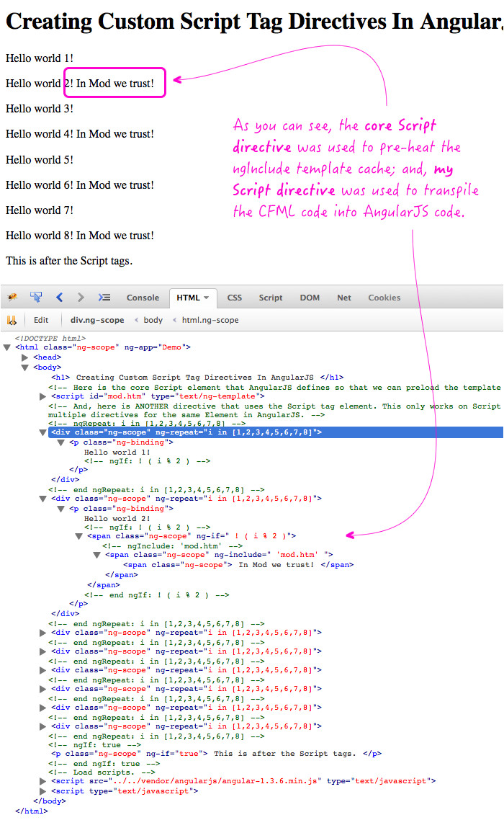Viewport: 504px width, 833px height.
Task: Click Hello world 4! In Mod we trust!
Action: click(x=80, y=134)
